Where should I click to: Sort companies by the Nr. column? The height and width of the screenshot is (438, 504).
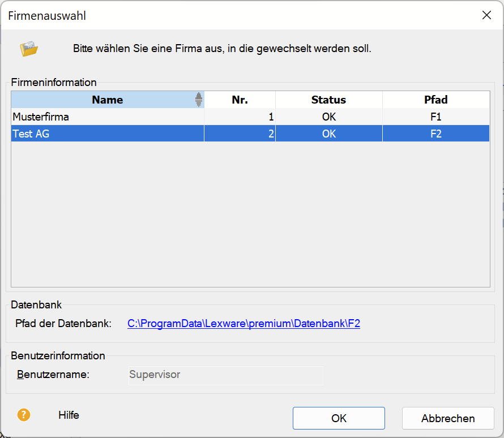[x=240, y=100]
